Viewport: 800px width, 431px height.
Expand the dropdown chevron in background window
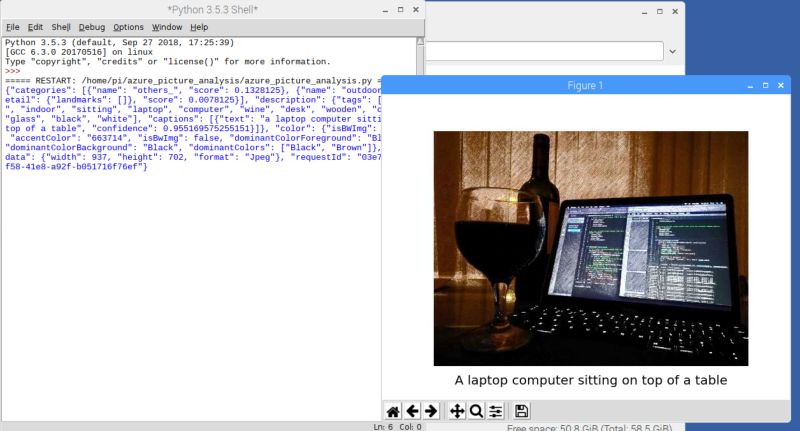point(672,52)
